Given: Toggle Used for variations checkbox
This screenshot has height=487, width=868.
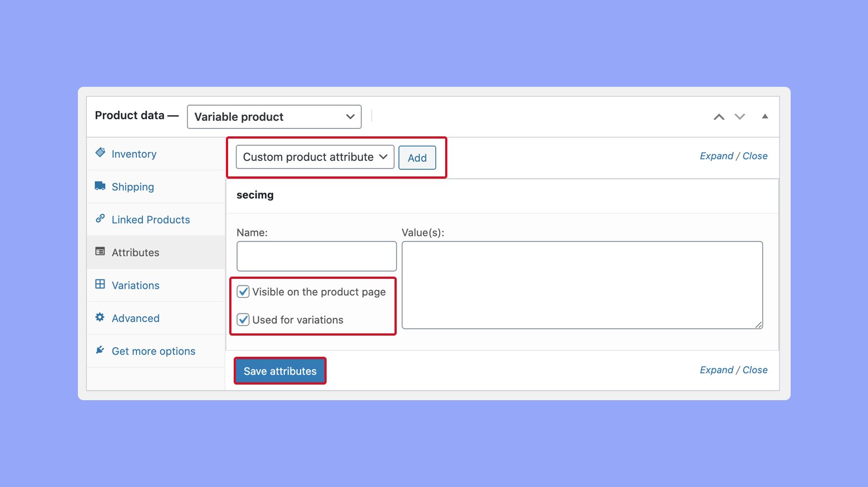Looking at the screenshot, I should point(243,319).
